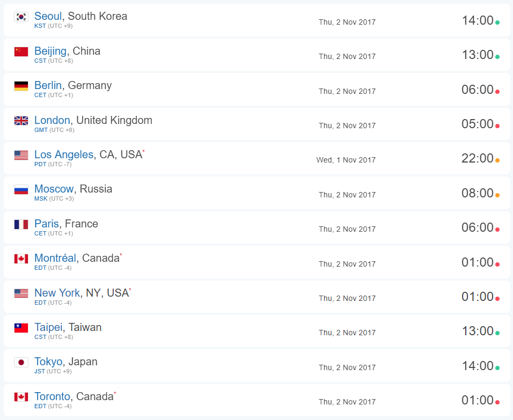Screen dimensions: 513x420
Task: Click the France flag icon beside Paris
Action: pos(21,224)
